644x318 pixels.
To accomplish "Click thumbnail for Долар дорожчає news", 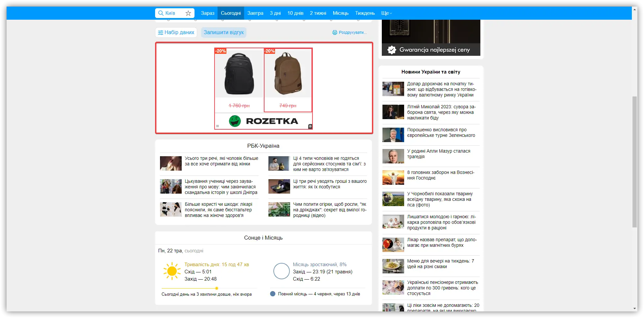I will point(393,89).
